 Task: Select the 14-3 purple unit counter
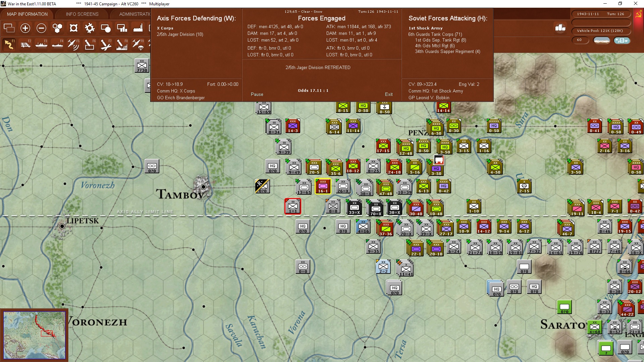coord(292,126)
